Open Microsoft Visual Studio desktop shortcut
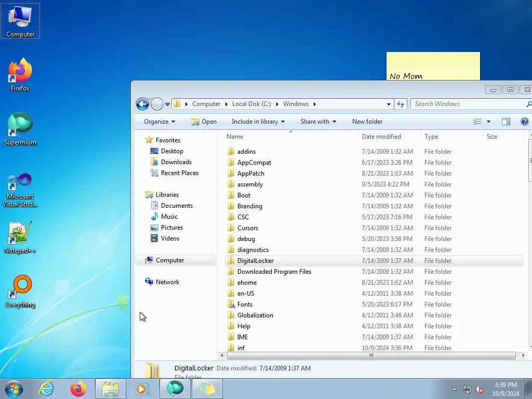 (20, 190)
